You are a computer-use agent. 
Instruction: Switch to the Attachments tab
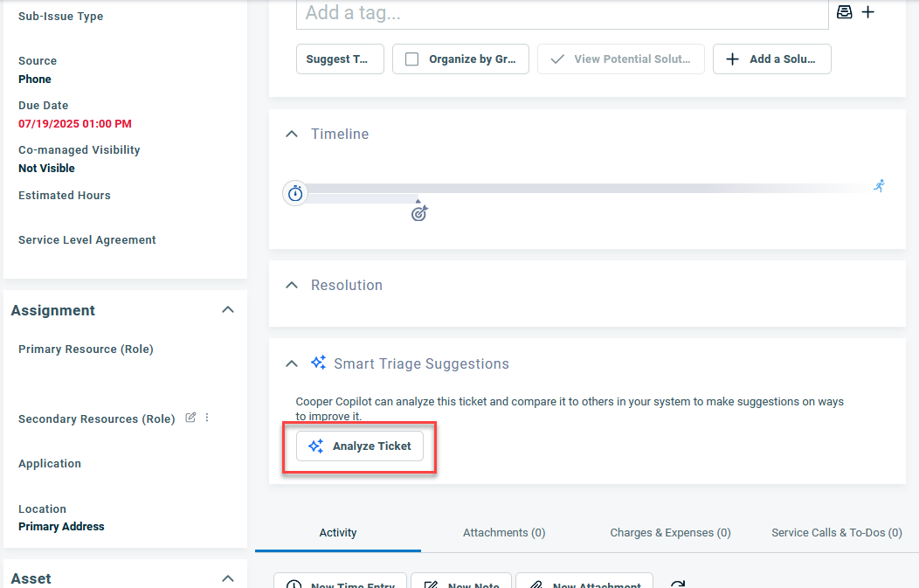pos(504,532)
